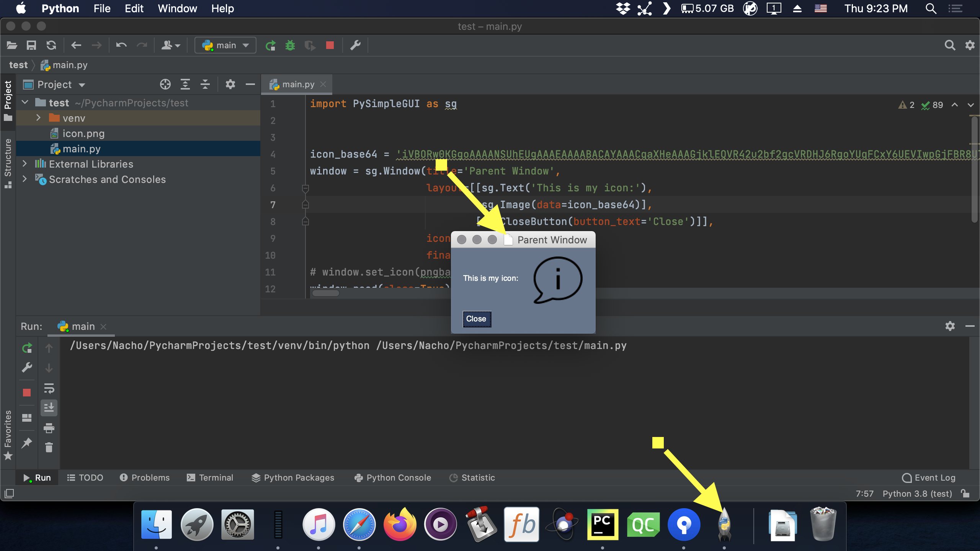Image resolution: width=980 pixels, height=551 pixels.
Task: Select the Python 3.8 (test) interpreter indicator
Action: [x=917, y=494]
